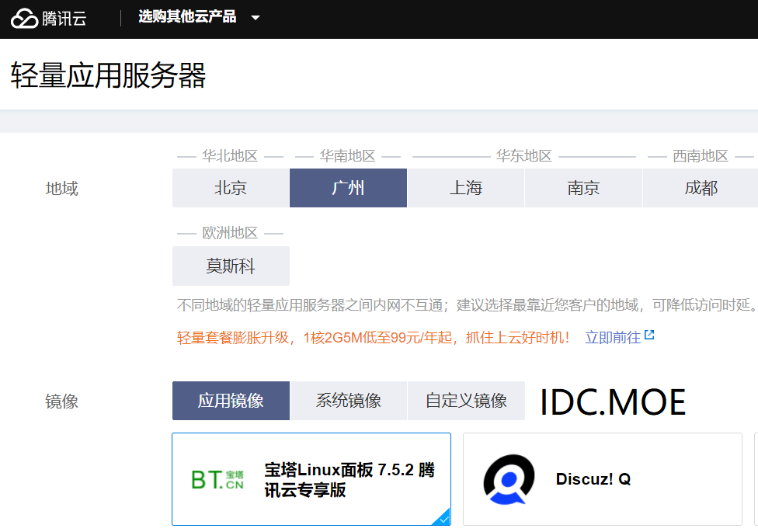Click the 地域 field label

(x=61, y=188)
